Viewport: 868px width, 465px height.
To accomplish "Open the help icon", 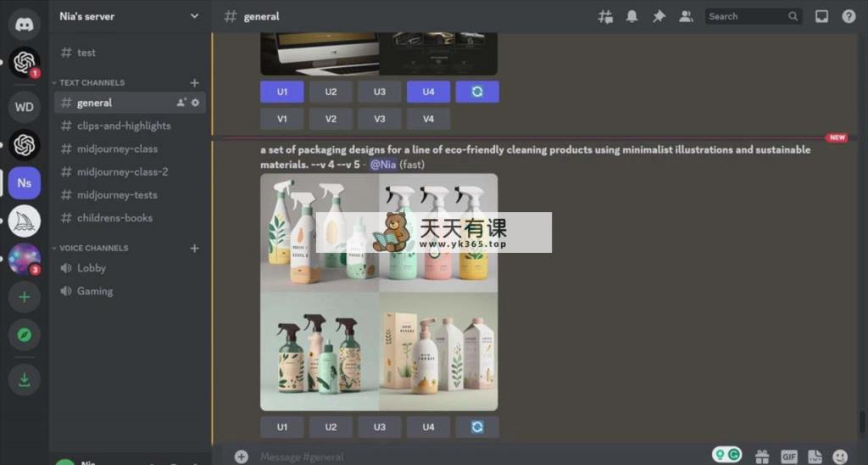I will coord(849,17).
